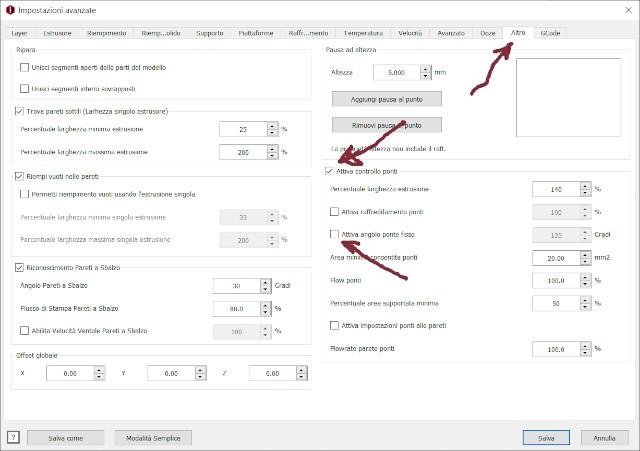
Task: Uncheck Riconoscimento Pareti a Sbalzo
Action: (19, 267)
